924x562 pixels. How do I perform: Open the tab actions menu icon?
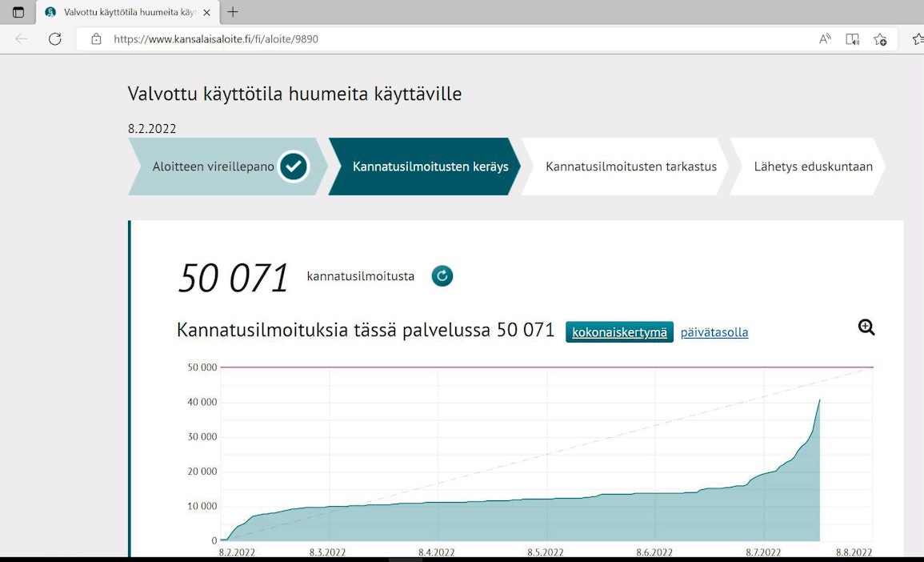pyautogui.click(x=18, y=12)
